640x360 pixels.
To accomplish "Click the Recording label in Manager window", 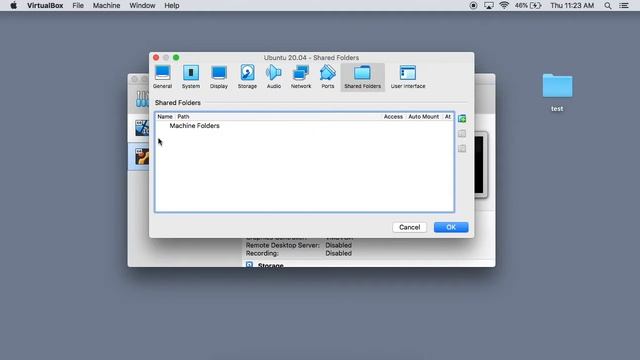I will [262, 253].
